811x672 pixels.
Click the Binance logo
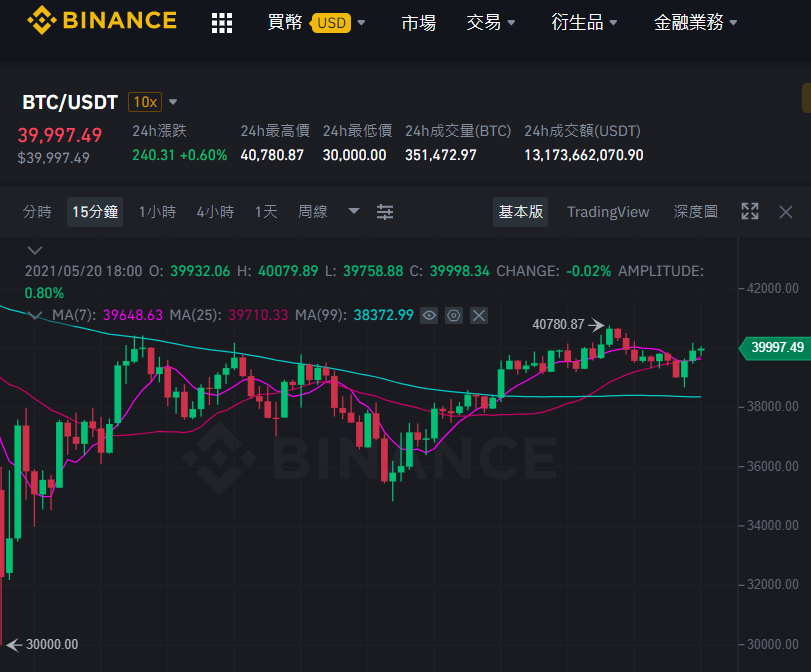pos(102,20)
